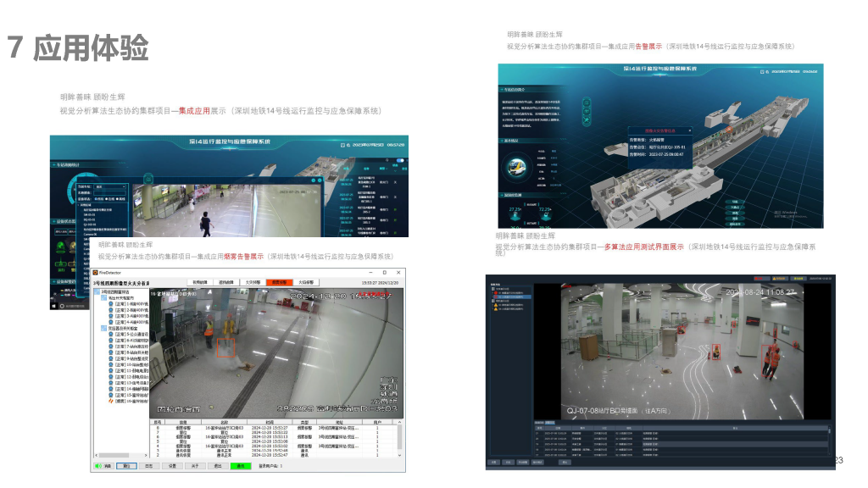Click the orange smoke detection box in video

tap(225, 347)
